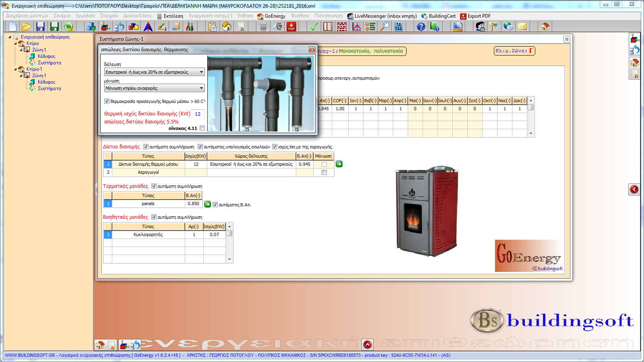The height and width of the screenshot is (362, 644).
Task: Click the red PDF export toolbar icon
Action: pyautogui.click(x=291, y=27)
